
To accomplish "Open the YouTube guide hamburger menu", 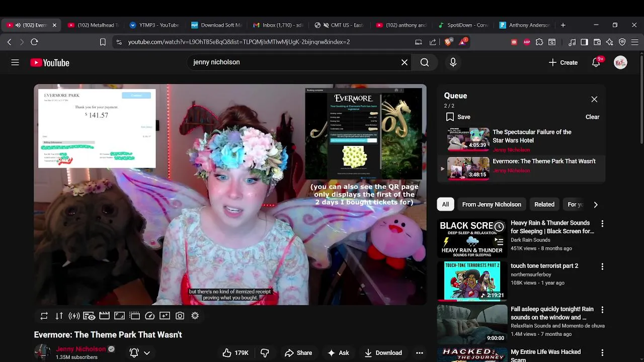I will (15, 62).
